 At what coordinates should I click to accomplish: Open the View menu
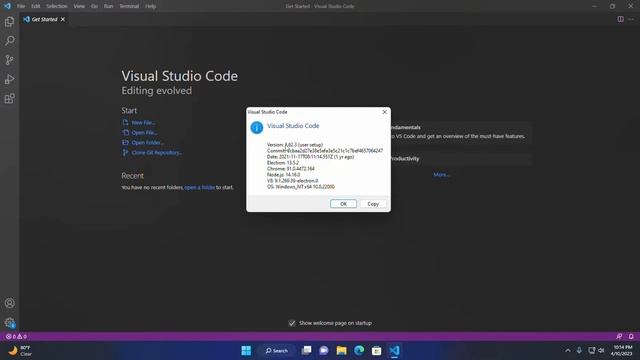coord(79,6)
